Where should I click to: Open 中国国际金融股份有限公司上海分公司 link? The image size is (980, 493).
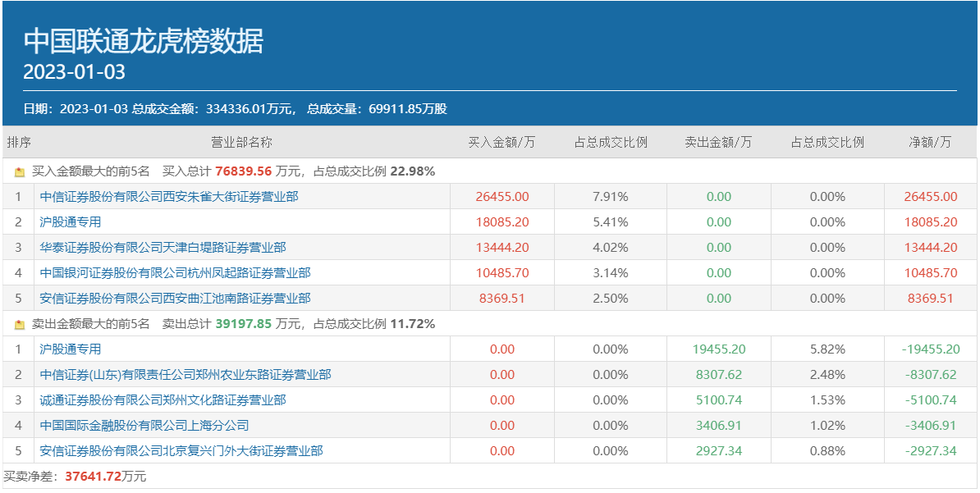click(x=144, y=426)
